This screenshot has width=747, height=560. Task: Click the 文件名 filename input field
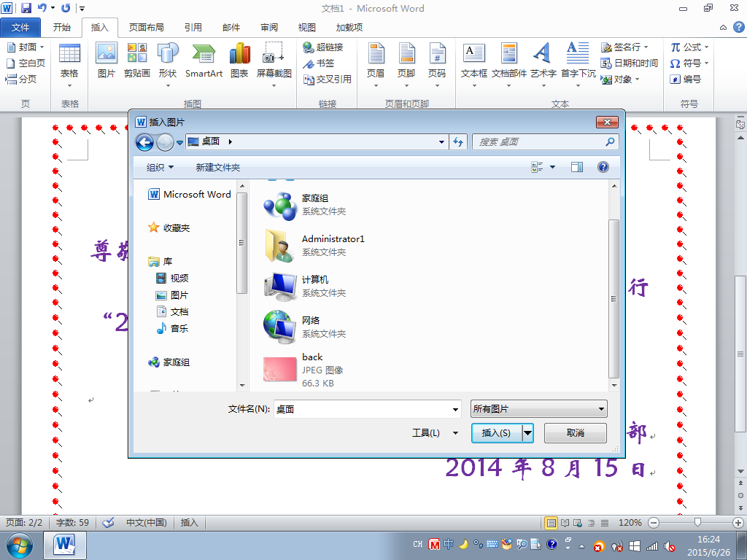363,409
